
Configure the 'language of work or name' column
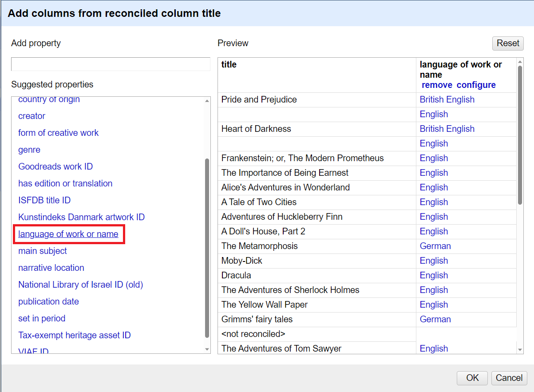point(476,85)
